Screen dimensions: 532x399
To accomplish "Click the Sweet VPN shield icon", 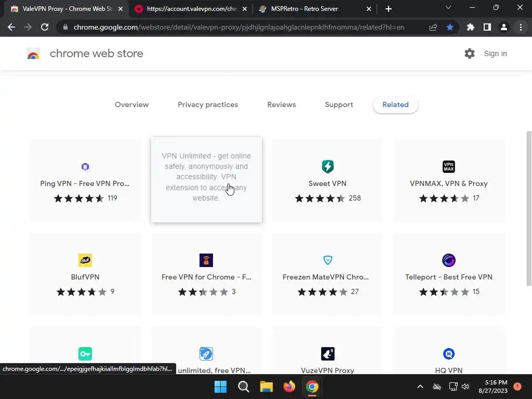I will pos(328,167).
